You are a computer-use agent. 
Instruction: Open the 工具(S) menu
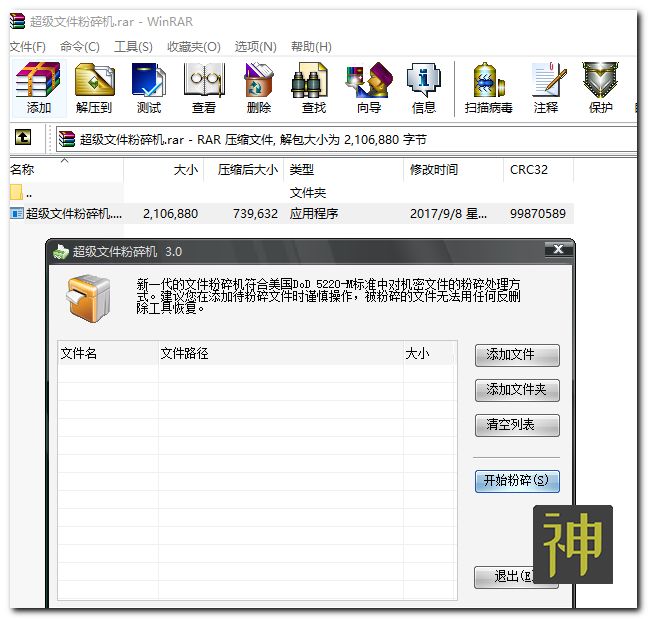click(133, 46)
